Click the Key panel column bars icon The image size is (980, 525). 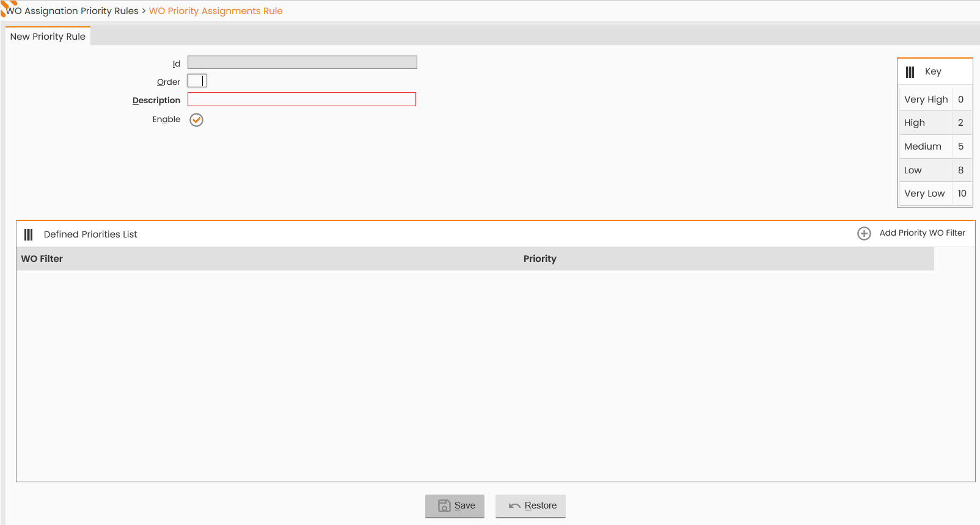(x=910, y=72)
